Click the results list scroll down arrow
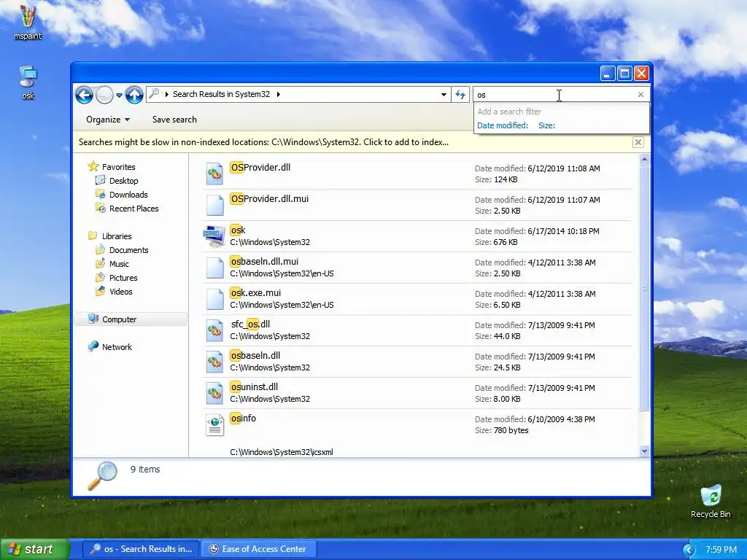747x560 pixels. (x=644, y=451)
